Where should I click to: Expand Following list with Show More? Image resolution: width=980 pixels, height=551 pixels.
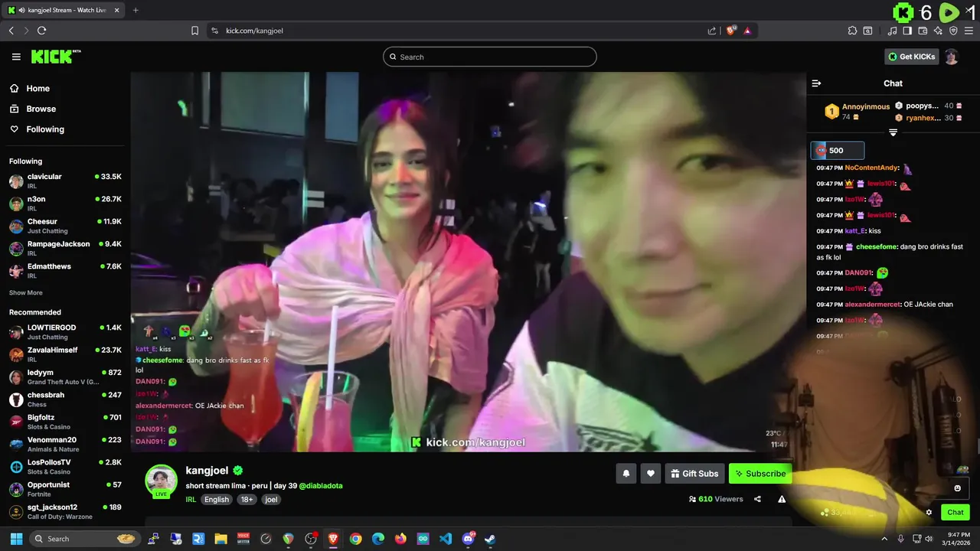(x=25, y=292)
